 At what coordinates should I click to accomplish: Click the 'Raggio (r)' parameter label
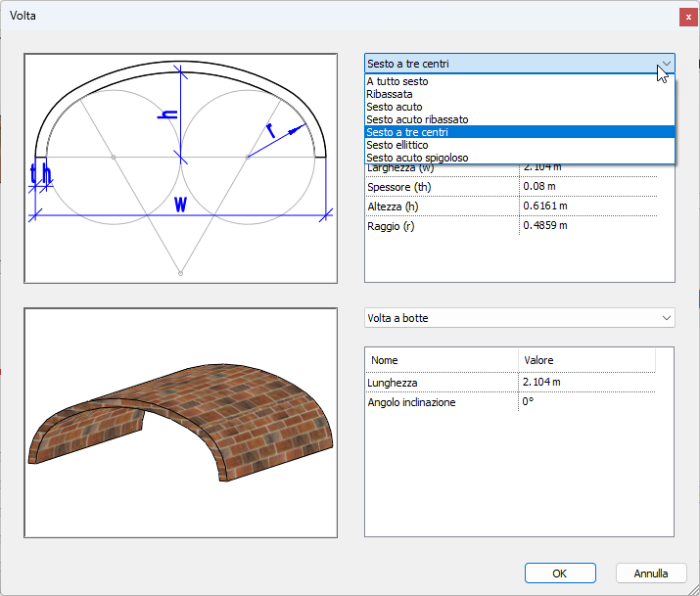391,226
